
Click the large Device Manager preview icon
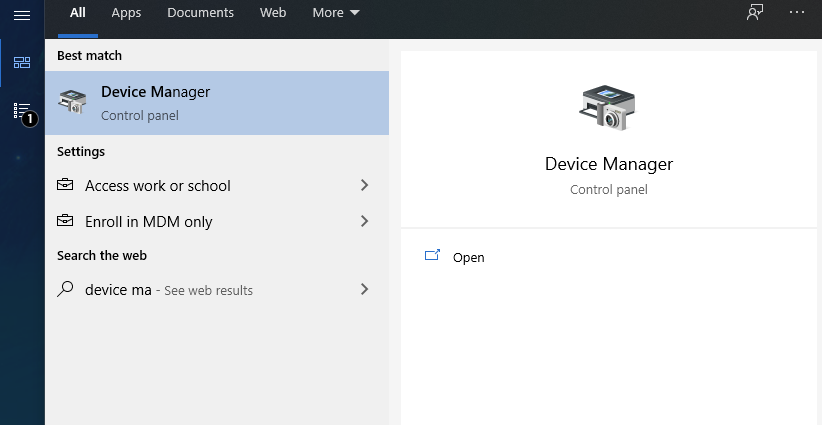(x=608, y=107)
